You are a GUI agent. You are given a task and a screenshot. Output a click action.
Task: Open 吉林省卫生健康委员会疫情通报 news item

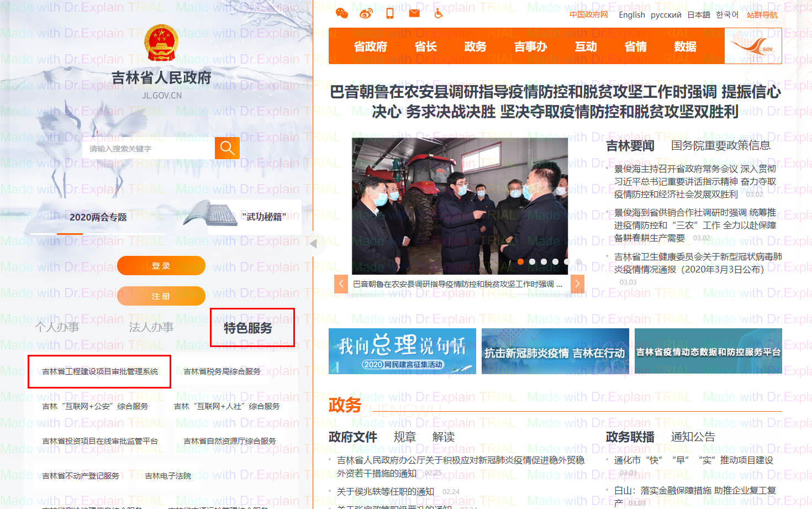698,263
